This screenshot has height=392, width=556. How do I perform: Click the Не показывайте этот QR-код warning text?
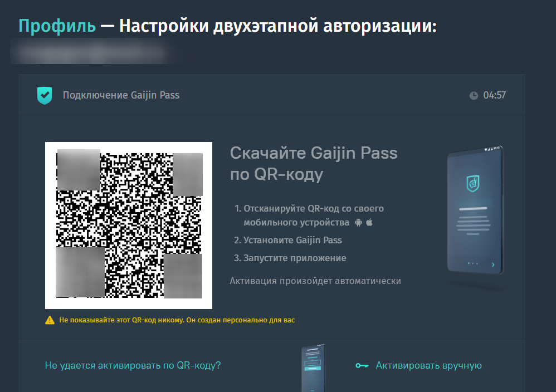point(177,320)
